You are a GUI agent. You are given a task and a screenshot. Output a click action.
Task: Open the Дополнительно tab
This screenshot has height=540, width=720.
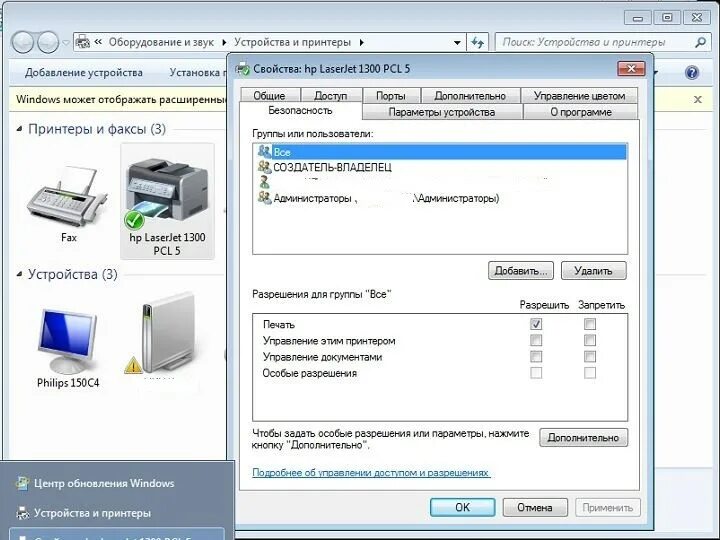470,96
